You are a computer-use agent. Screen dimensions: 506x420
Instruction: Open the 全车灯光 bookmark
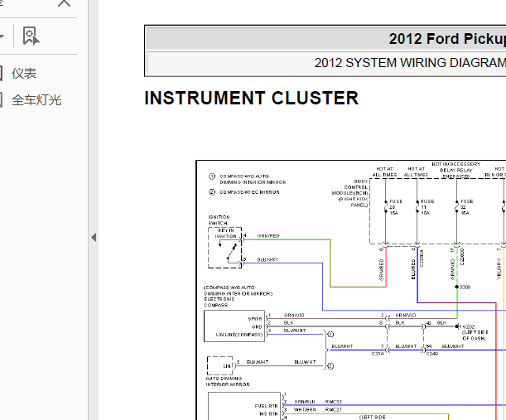[36, 100]
